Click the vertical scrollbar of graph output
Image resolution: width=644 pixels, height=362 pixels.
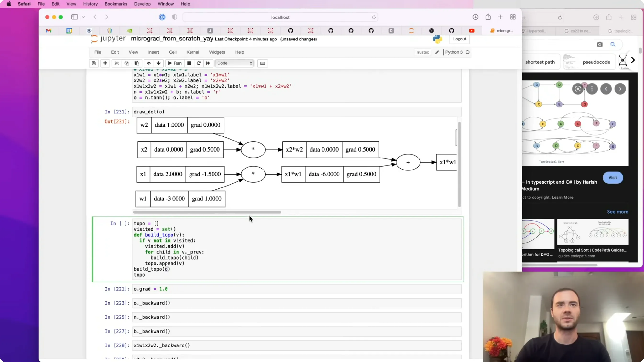click(459, 164)
